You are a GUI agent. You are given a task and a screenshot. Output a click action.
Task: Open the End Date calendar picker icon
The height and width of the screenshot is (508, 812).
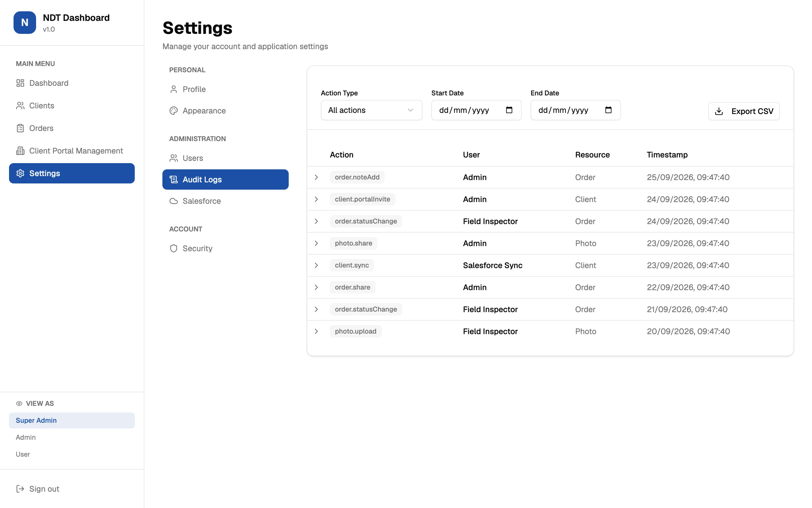[x=608, y=110]
